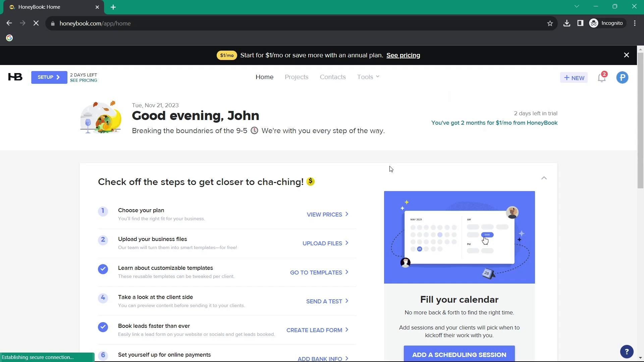This screenshot has height=362, width=644.
Task: Click Add a Scheduling Session button
Action: (x=459, y=354)
